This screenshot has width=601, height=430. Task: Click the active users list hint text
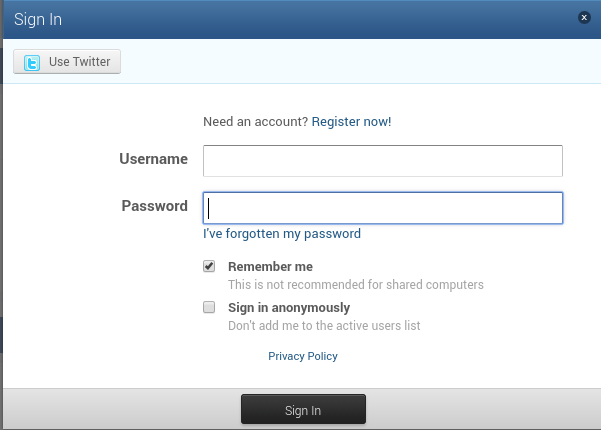324,326
